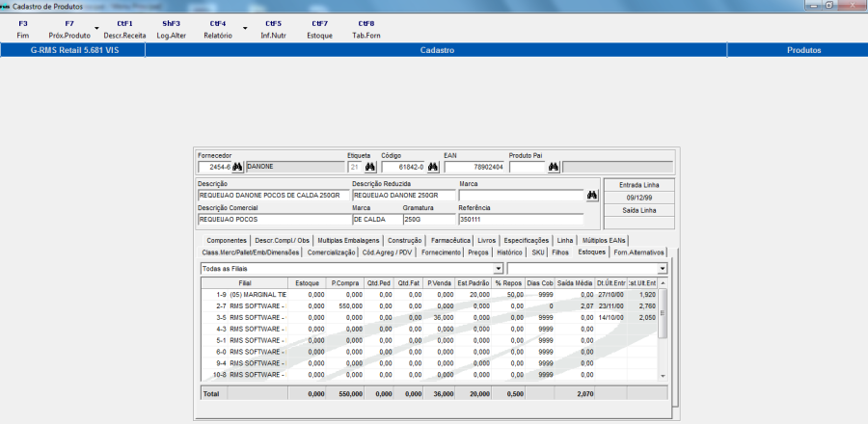Open Produto Pai binoculars lookup
Image resolution: width=868 pixels, height=424 pixels.
pyautogui.click(x=554, y=167)
